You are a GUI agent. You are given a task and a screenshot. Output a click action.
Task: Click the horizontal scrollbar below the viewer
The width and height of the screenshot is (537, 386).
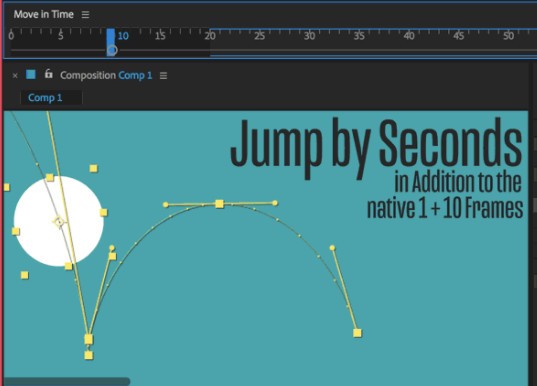click(x=67, y=381)
